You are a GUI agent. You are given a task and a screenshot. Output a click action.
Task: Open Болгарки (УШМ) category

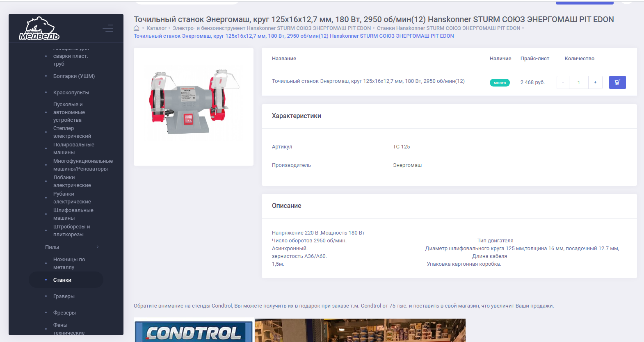point(74,76)
